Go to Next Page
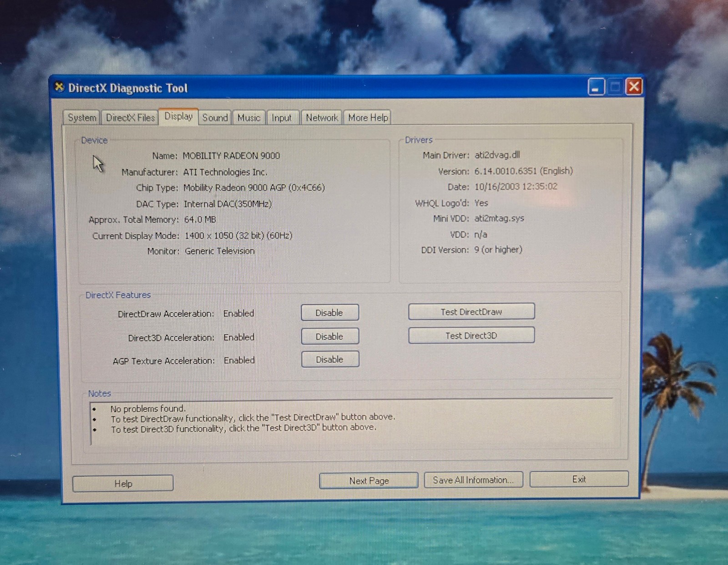This screenshot has width=728, height=565. [x=369, y=480]
